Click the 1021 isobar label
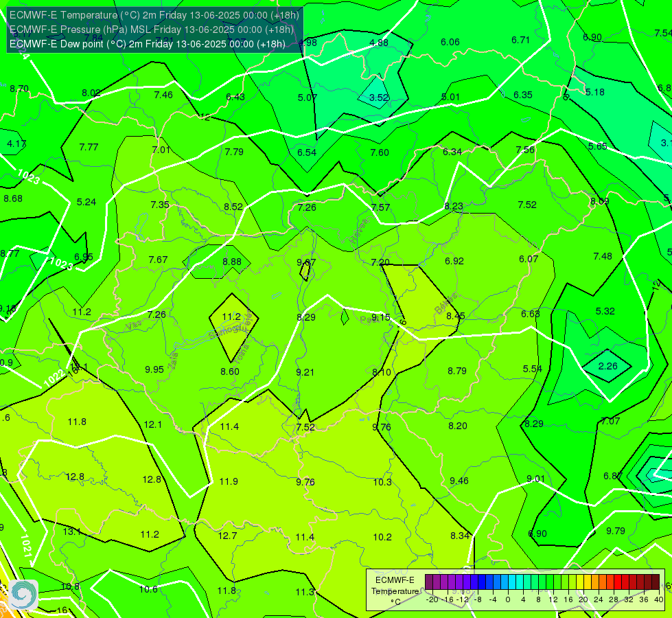The height and width of the screenshot is (618, 672). 26,546
